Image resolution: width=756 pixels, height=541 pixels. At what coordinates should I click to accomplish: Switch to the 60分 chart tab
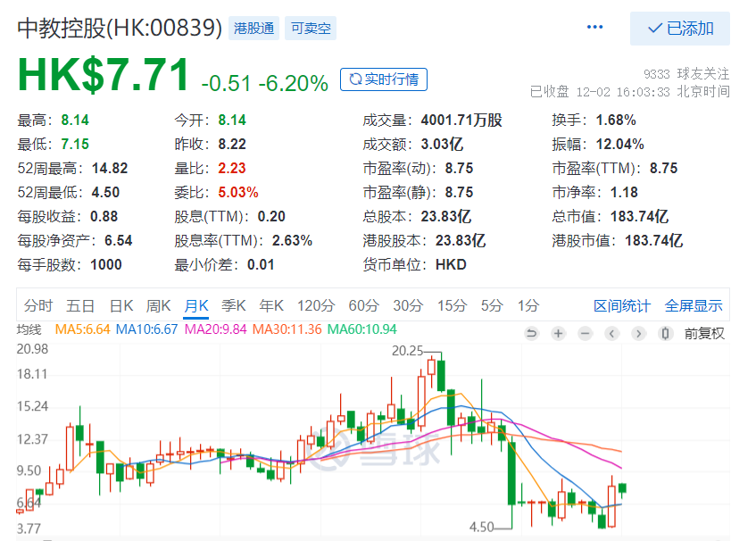363,305
